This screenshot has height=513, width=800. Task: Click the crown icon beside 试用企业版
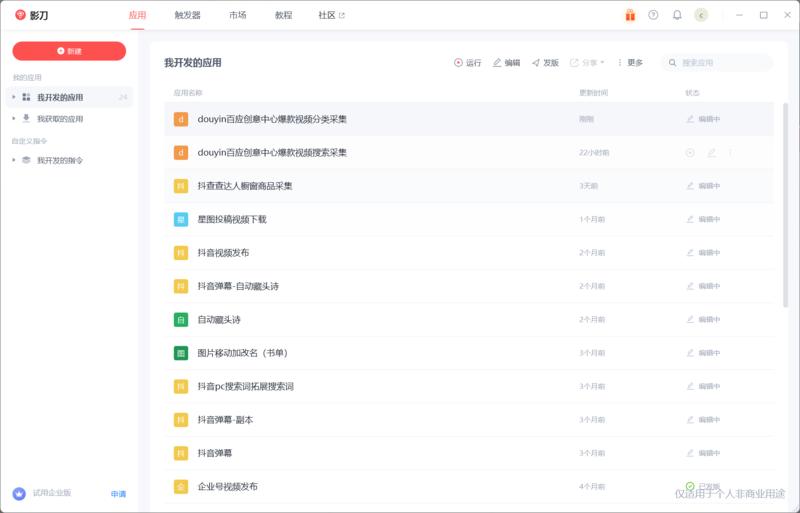19,494
